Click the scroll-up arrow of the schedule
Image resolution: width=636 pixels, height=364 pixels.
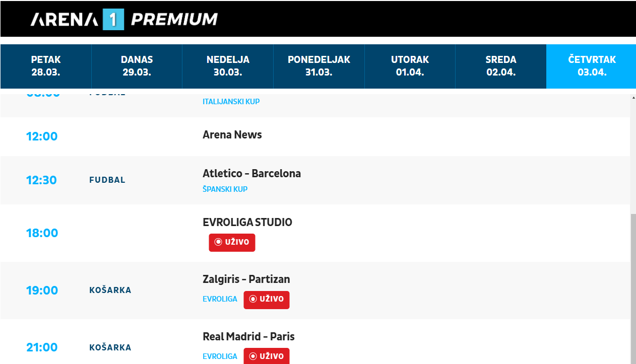point(633,98)
